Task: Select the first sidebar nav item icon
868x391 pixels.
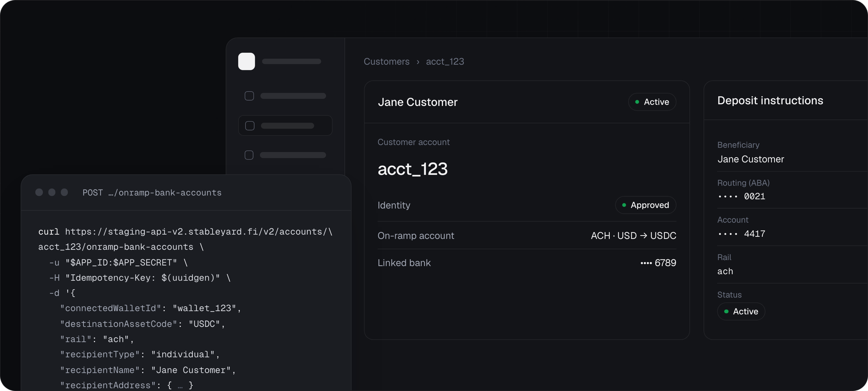Action: pos(249,96)
